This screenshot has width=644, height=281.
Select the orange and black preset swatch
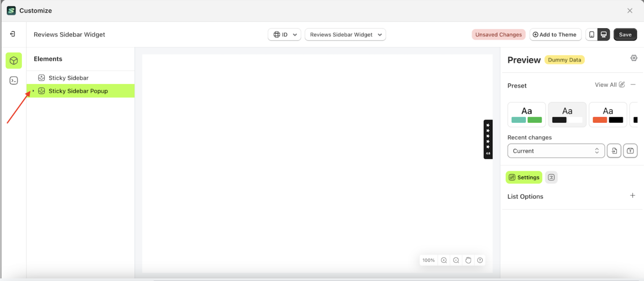tap(608, 114)
